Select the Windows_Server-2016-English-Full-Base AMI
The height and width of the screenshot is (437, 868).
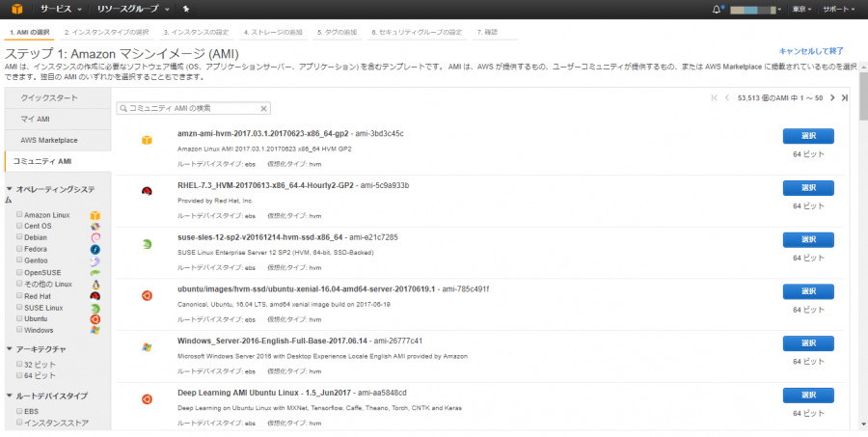pos(808,343)
